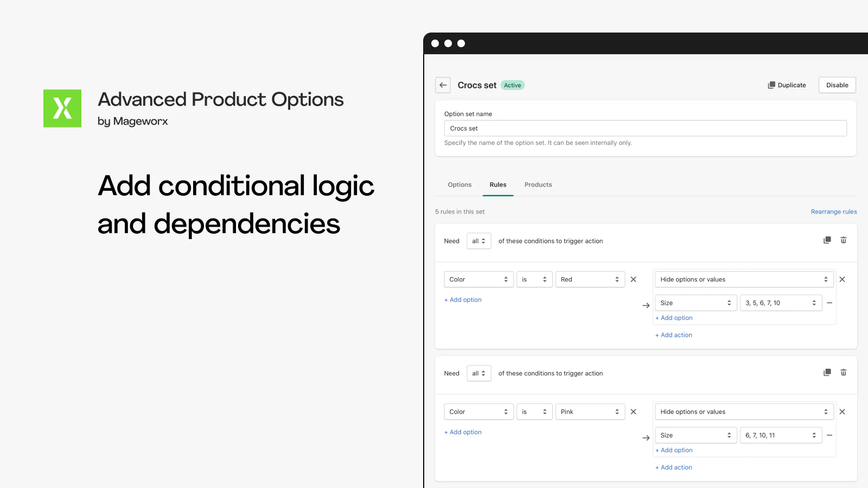Remove the Color is Pink condition
The image size is (868, 488).
[633, 412]
